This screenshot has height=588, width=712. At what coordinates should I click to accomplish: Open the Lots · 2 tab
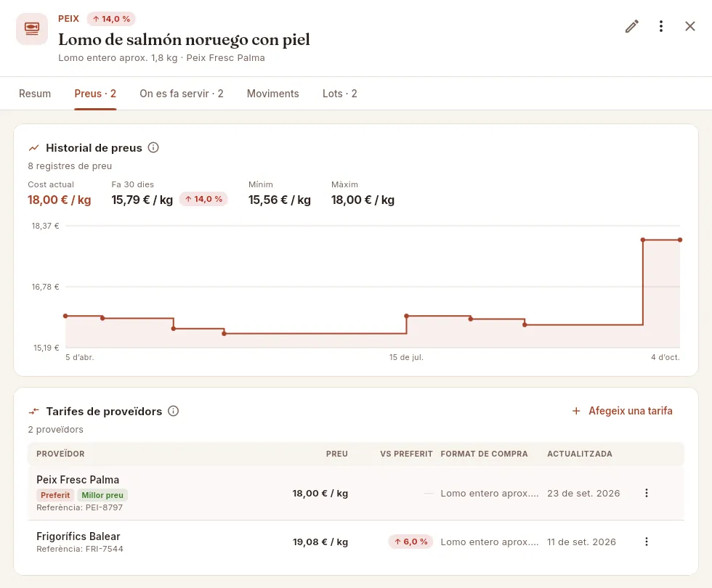tap(340, 94)
